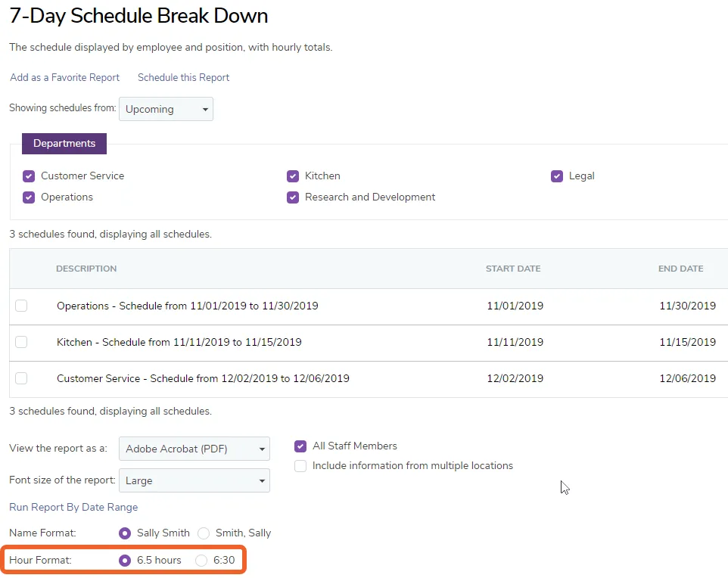
Task: Expand the Font size of the report dropdown
Action: pyautogui.click(x=194, y=480)
